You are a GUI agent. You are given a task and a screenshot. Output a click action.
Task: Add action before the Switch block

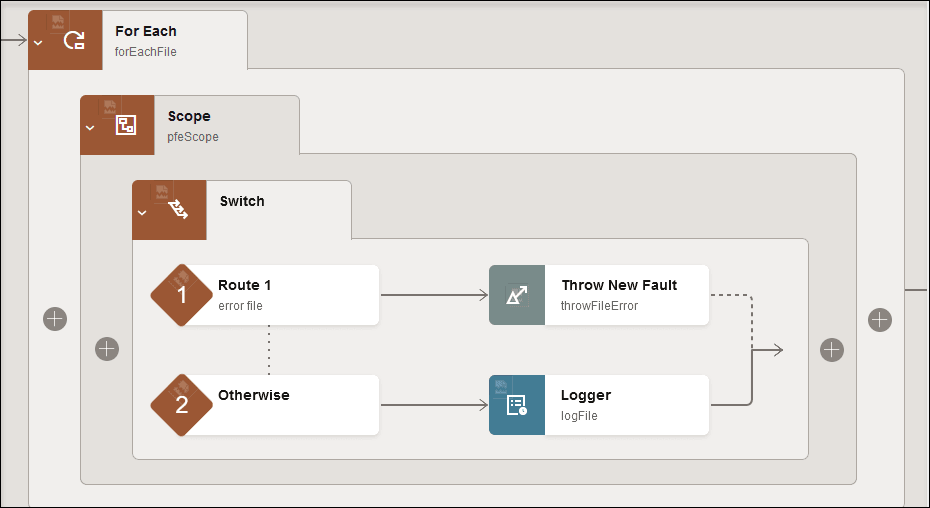tap(107, 349)
